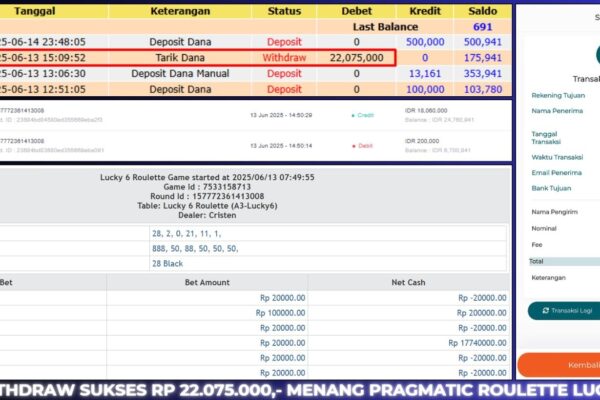Click the Deposit Dana Manual cell
600x400 pixels.
click(180, 73)
